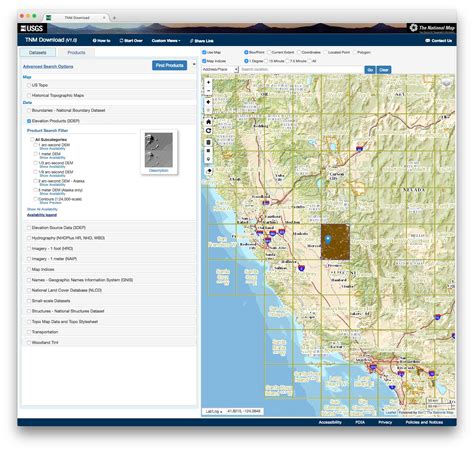Open Description link under thumbnail
The width and height of the screenshot is (474, 451).
click(x=159, y=171)
